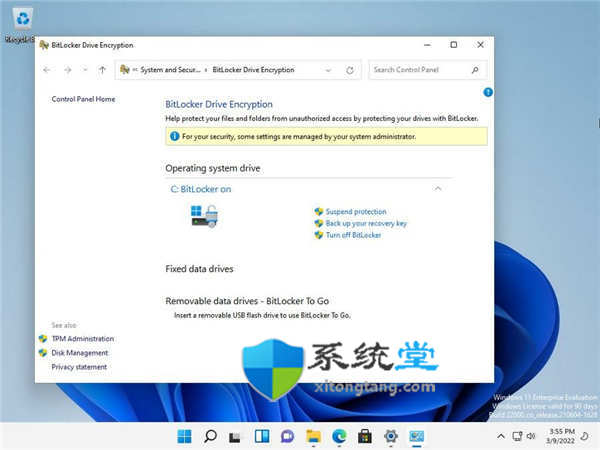Open Chat app on taskbar
Image resolution: width=600 pixels, height=450 pixels.
point(287,436)
